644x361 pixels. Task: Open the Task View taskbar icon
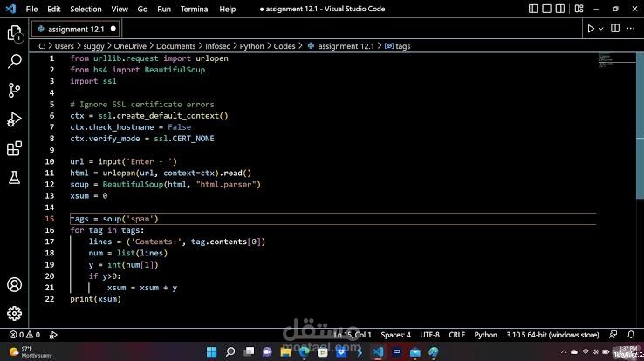(249, 351)
